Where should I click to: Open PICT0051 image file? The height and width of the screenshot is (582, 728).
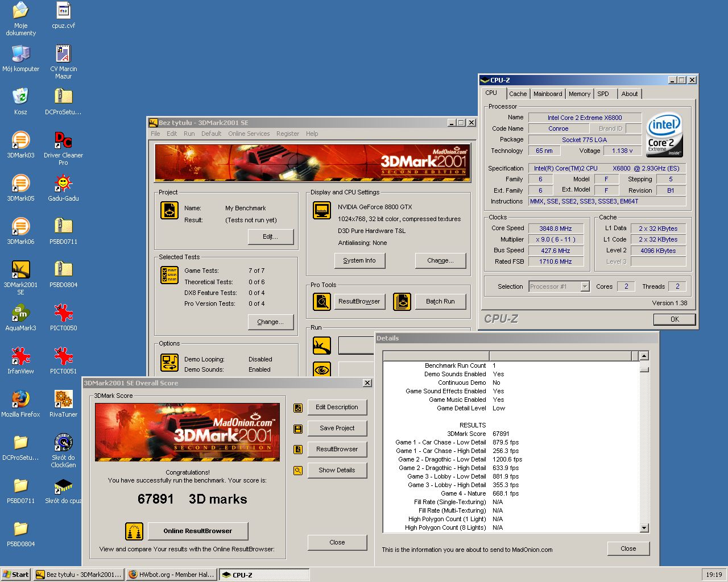63,360
